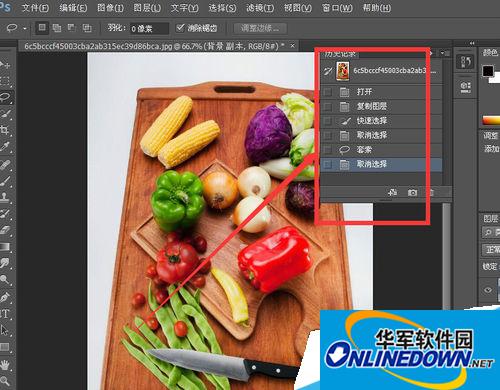
Task: Select the Zoom tool in the toolbox
Action: [x=5, y=380]
